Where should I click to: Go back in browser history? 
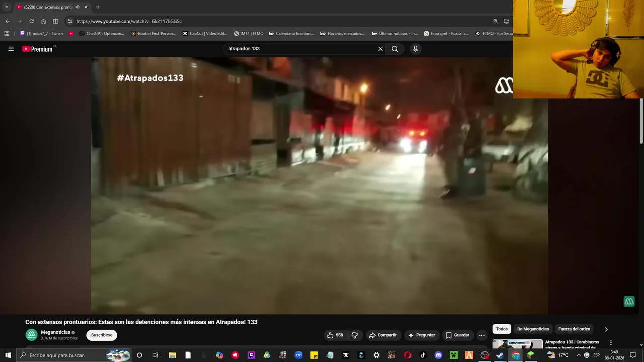pyautogui.click(x=7, y=21)
